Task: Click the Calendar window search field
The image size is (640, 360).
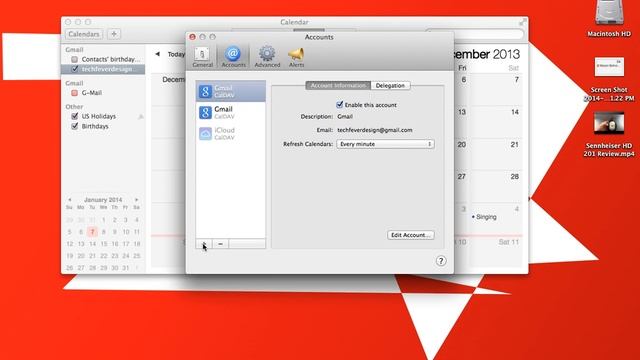Action: tap(474, 34)
